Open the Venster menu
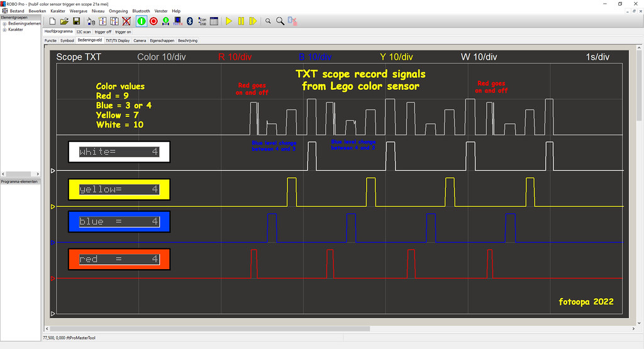The width and height of the screenshot is (644, 349). coord(160,11)
